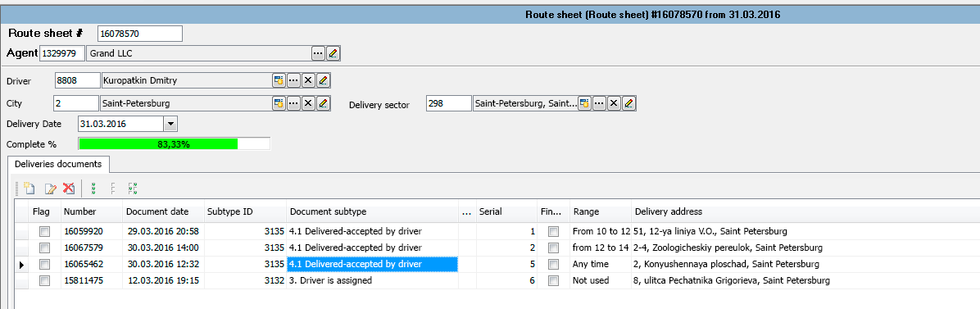Sort by Delivery address column header
Screen dimensions: 980x309
(x=805, y=212)
